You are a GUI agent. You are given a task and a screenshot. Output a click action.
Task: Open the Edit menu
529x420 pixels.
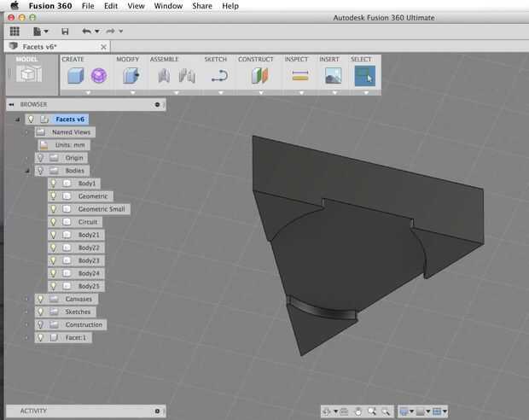click(111, 6)
